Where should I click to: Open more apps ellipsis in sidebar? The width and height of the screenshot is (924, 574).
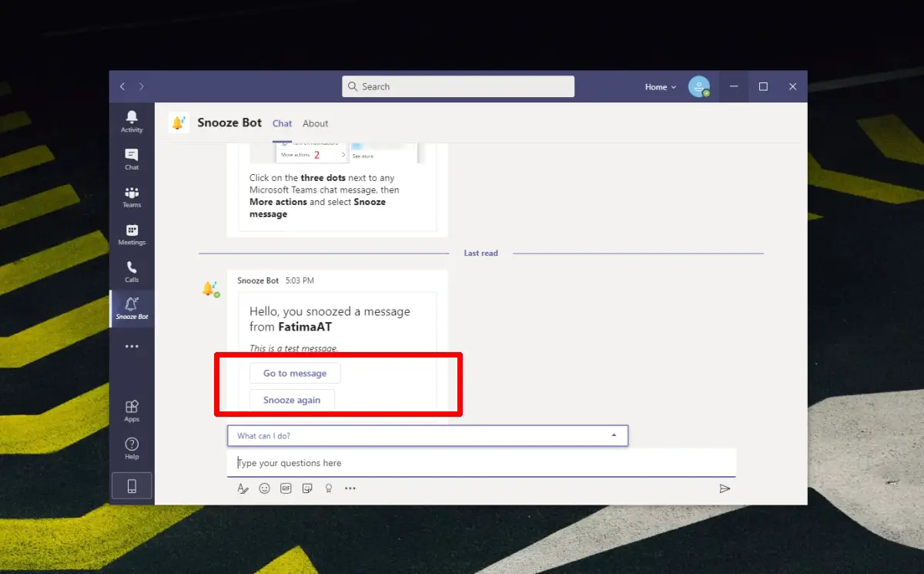[132, 347]
